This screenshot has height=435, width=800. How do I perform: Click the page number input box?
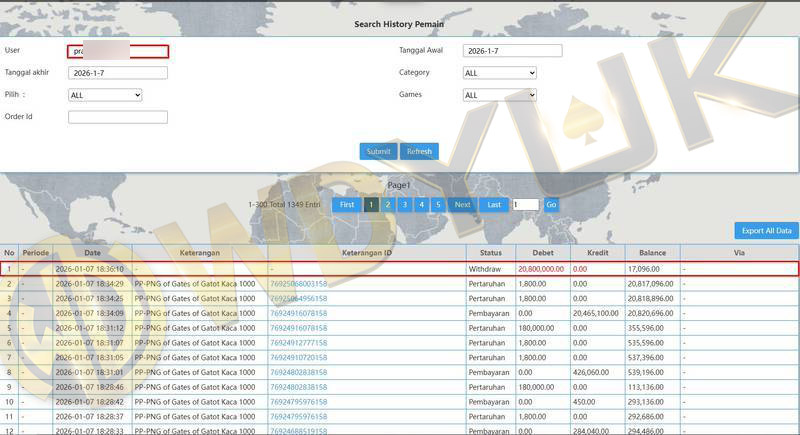point(525,204)
